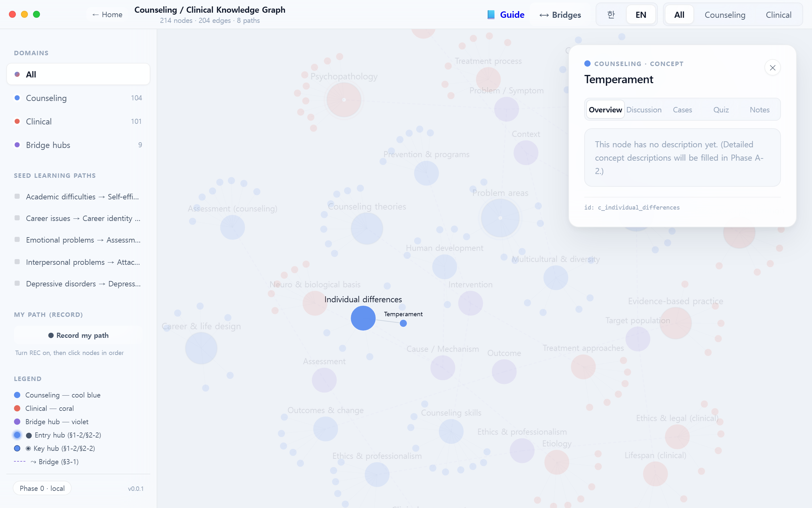Click the Ethics & legal (clinical) hub node
Screen dimensions: 812x508
677,437
